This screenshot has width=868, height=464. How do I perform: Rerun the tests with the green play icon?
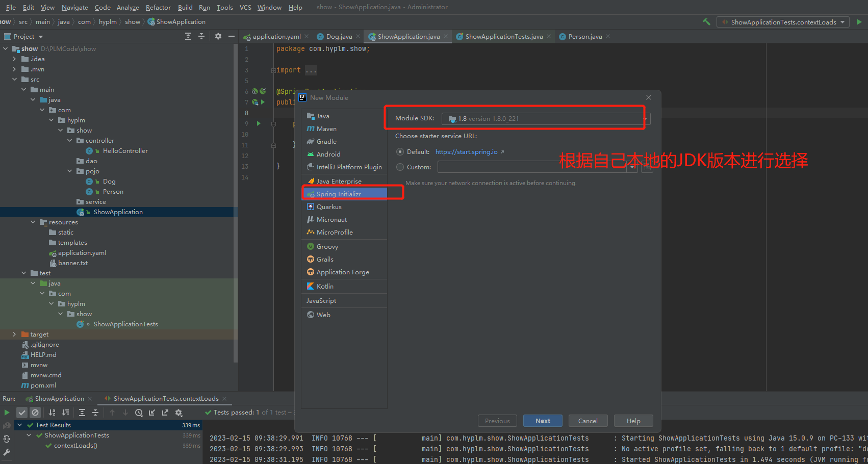pos(7,413)
